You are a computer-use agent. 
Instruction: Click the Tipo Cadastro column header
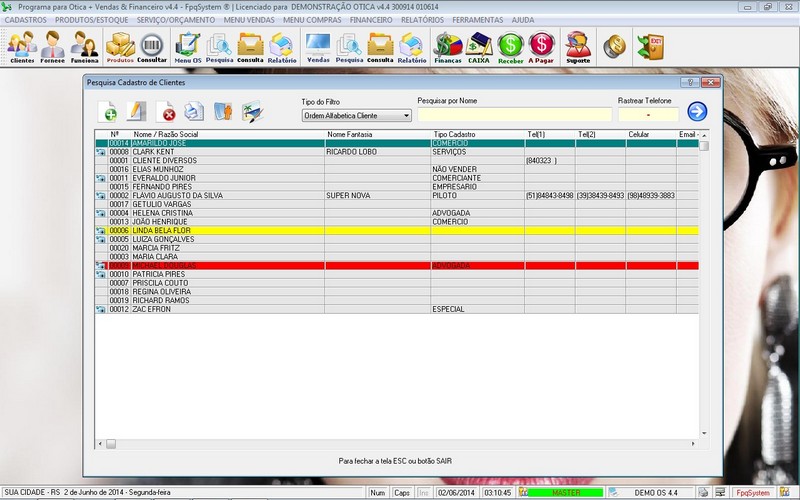click(x=478, y=134)
